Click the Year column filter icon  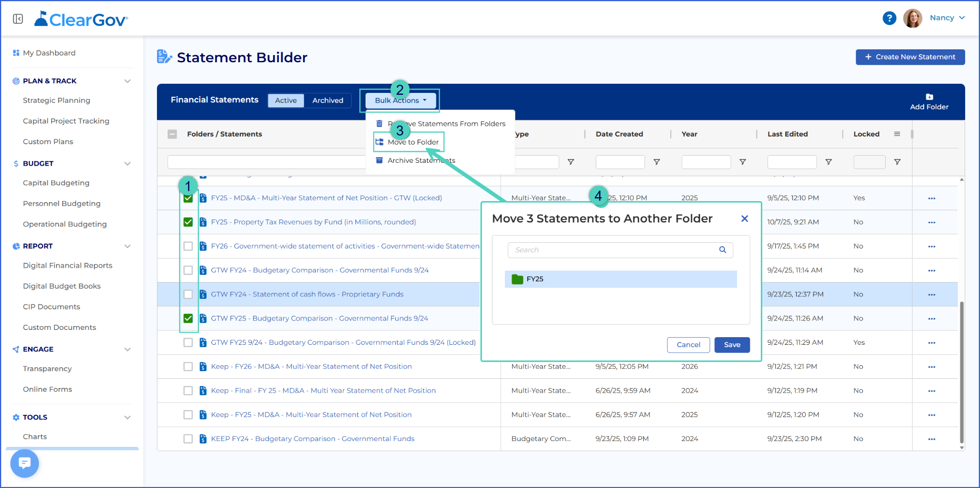(742, 162)
